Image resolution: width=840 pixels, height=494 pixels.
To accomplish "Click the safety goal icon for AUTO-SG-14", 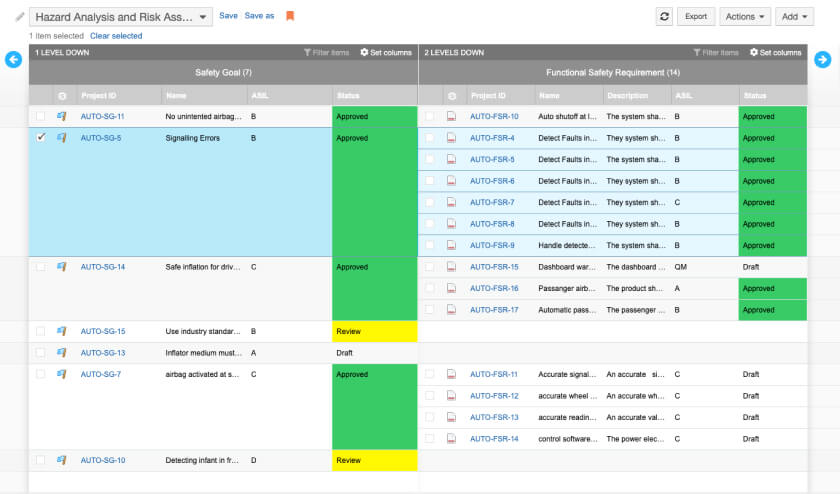I will click(62, 267).
